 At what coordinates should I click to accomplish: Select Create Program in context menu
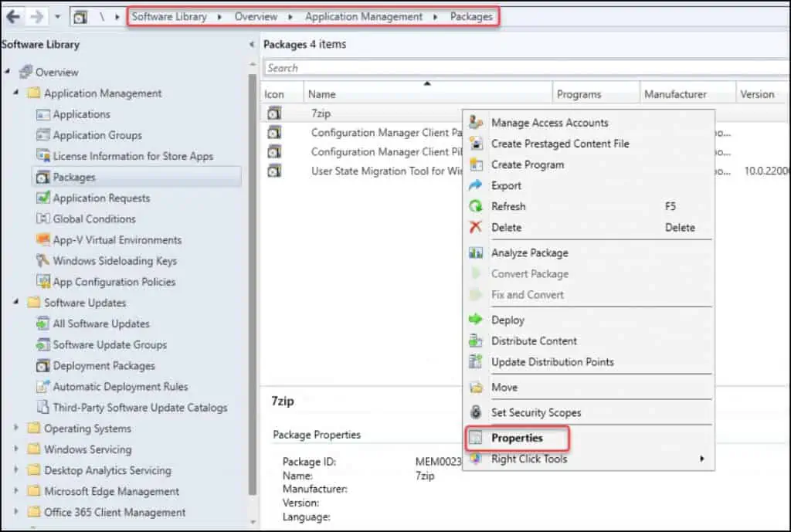click(528, 165)
